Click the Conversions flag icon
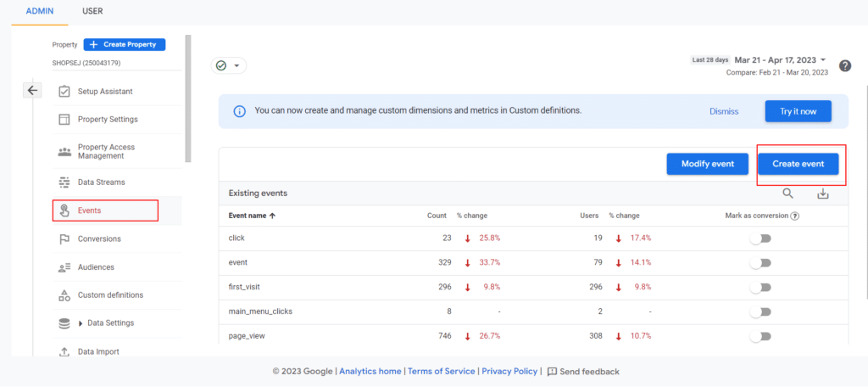Screen dimensions: 868x387 point(64,239)
